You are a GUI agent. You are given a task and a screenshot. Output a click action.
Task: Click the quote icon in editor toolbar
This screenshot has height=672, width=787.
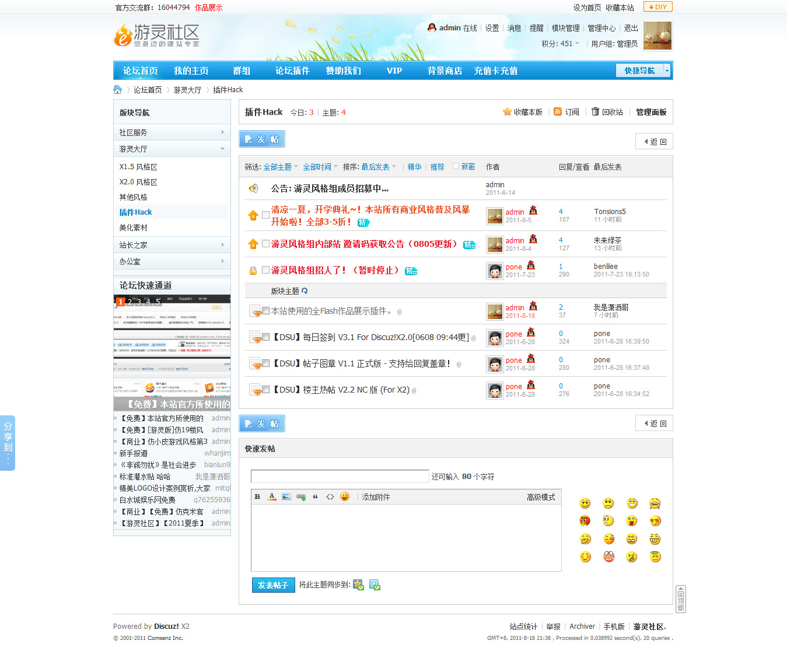point(315,496)
